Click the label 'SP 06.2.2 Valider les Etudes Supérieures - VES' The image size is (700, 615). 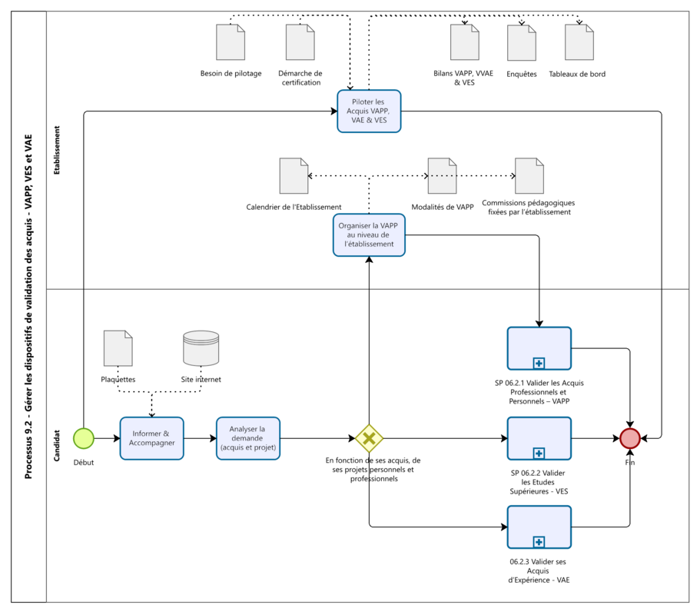[539, 482]
